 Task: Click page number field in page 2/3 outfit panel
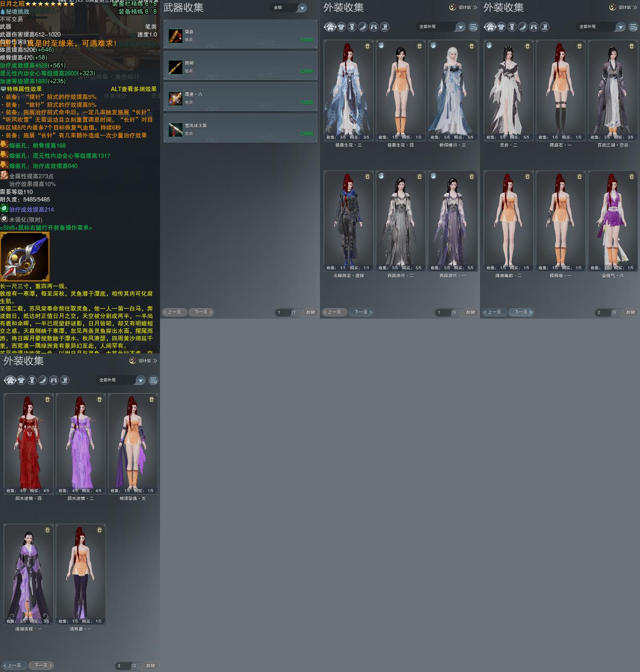coord(602,313)
